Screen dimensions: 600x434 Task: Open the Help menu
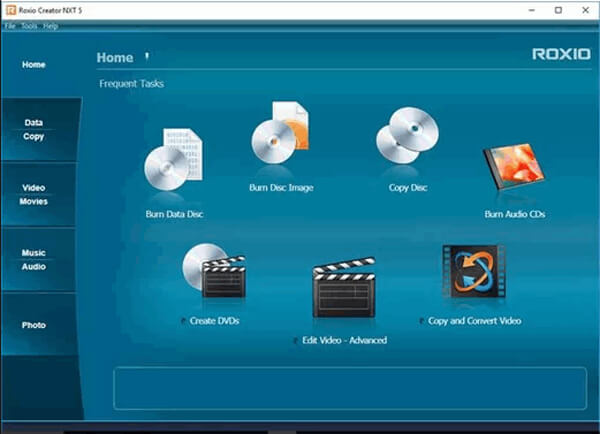coord(50,26)
